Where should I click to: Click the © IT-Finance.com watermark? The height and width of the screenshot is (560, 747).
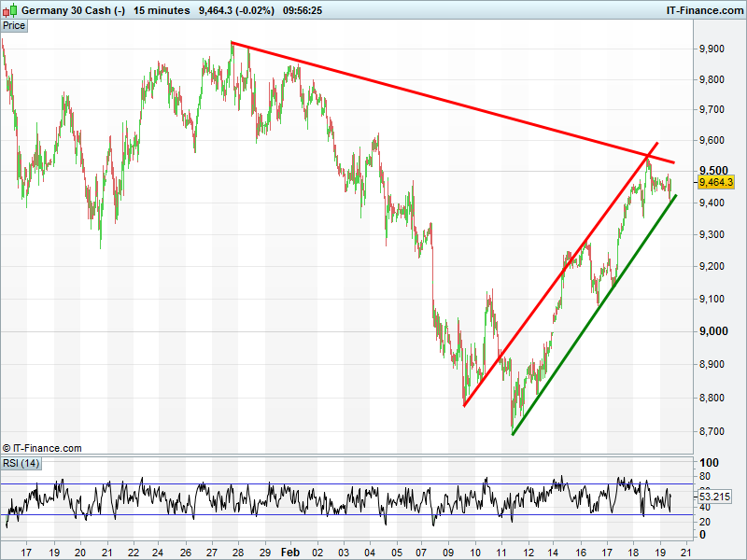(x=43, y=448)
